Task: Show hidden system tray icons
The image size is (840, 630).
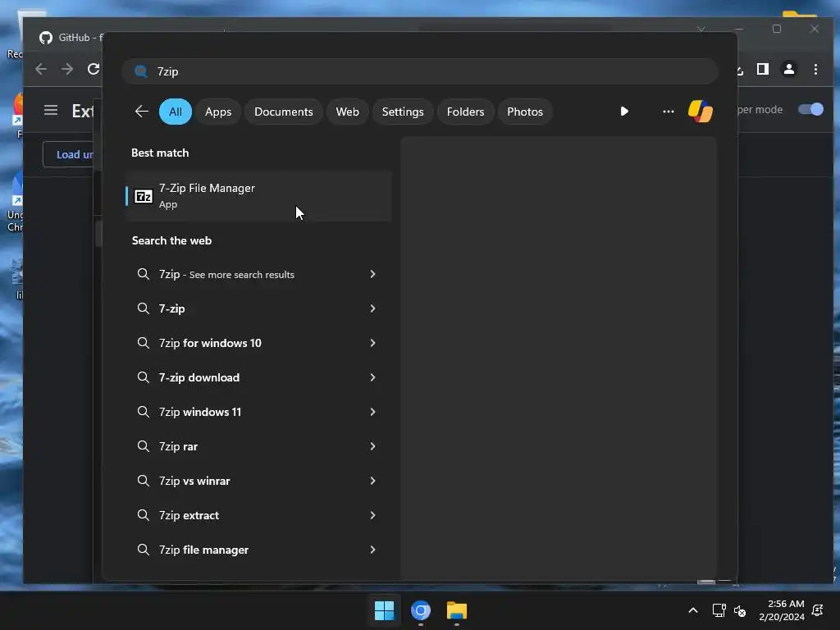Action: click(x=692, y=610)
